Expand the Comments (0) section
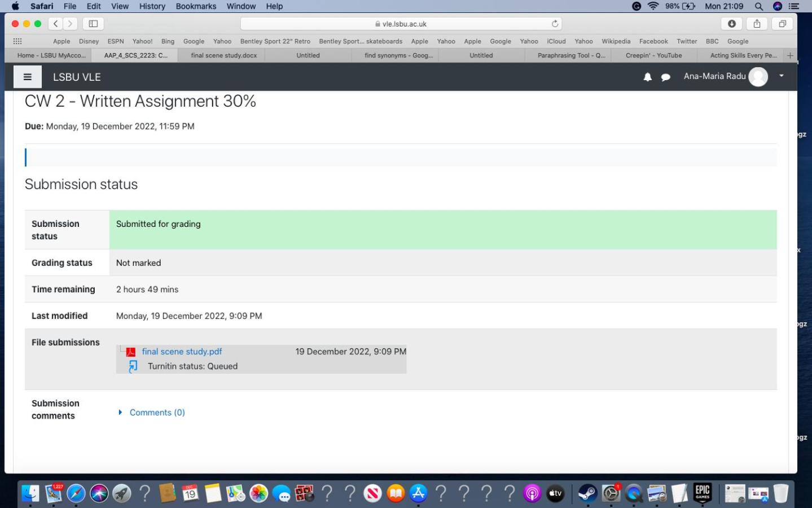This screenshot has height=508, width=812. 120,413
